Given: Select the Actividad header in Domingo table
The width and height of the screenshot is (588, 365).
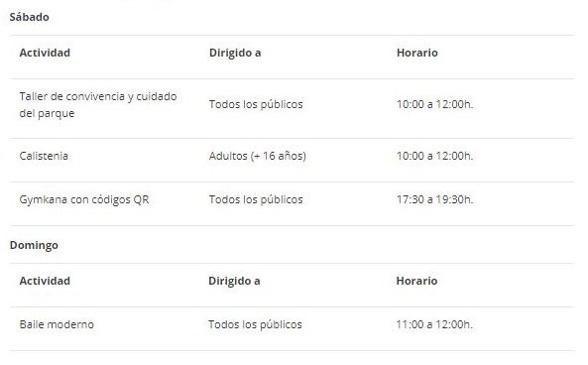Looking at the screenshot, I should tap(45, 281).
